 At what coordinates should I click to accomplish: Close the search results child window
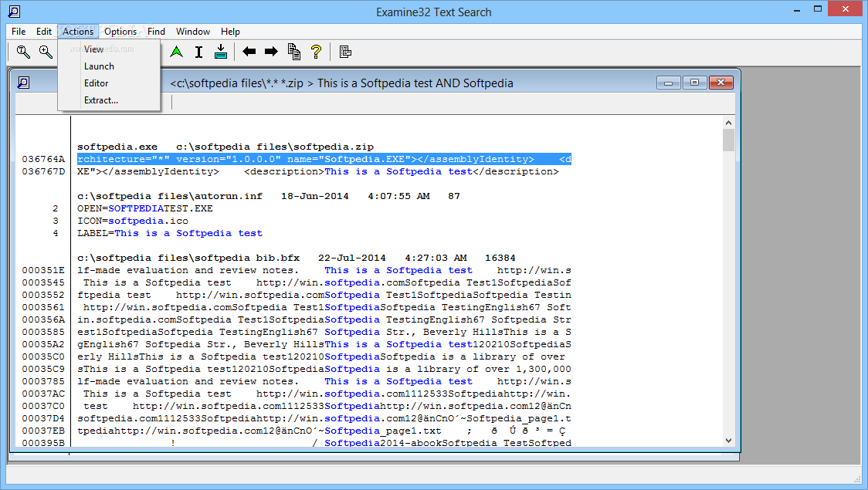[721, 83]
